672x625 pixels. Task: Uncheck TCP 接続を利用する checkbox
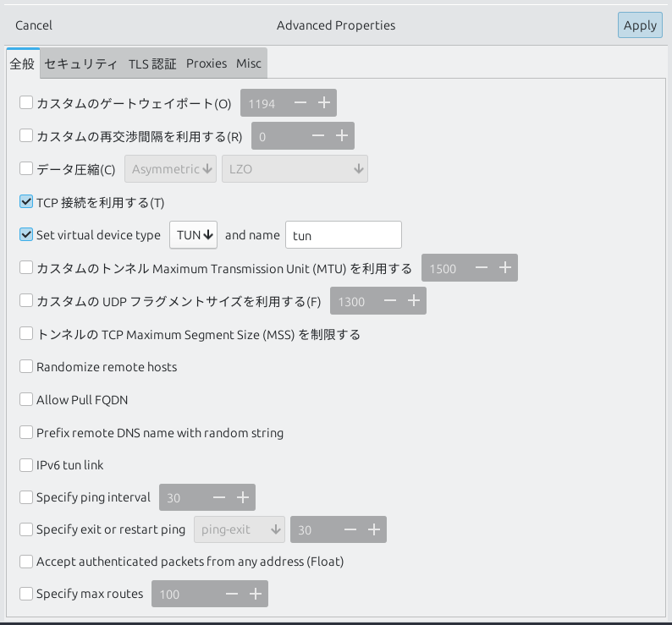[26, 202]
